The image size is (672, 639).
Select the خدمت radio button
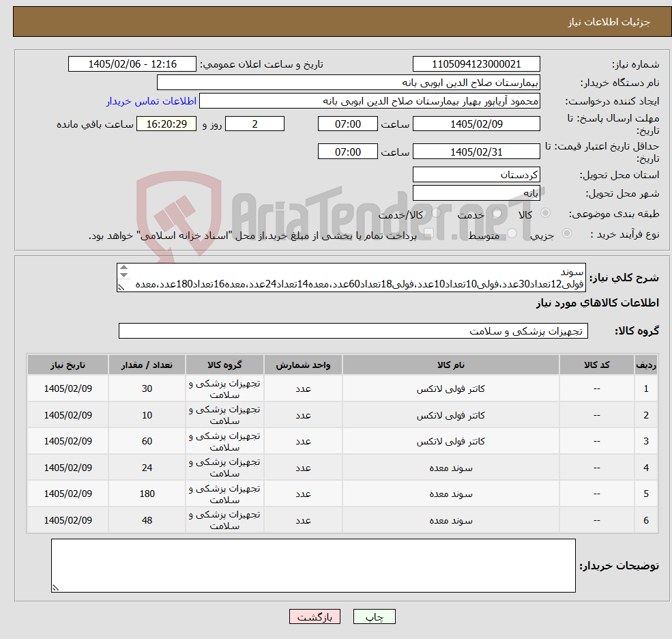coord(497,213)
